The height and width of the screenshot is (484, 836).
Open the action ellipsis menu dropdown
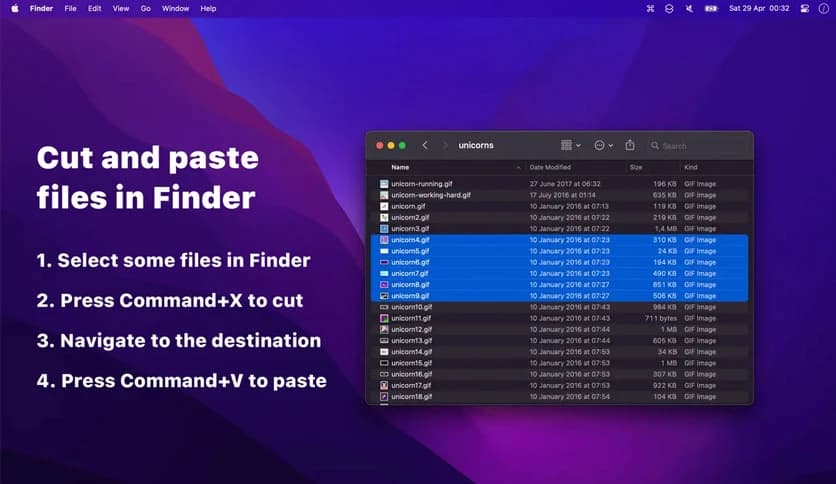coord(604,145)
